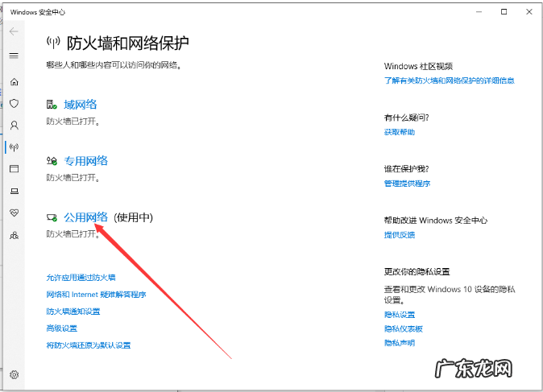Click the 防火墙和网络保护 page heading
The image size is (543, 392).
(128, 43)
